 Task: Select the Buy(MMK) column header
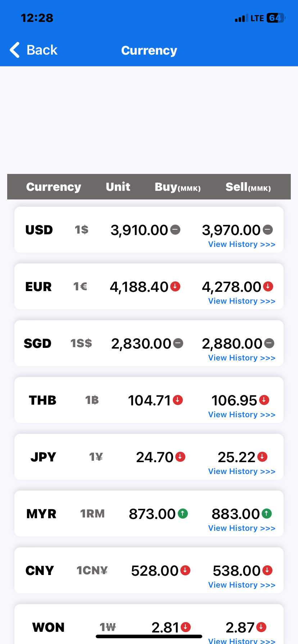[178, 187]
